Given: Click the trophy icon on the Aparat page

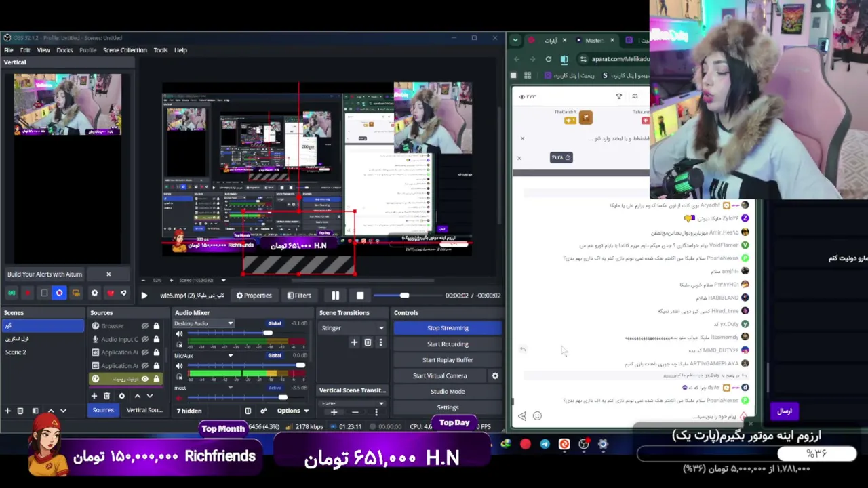Looking at the screenshot, I should pyautogui.click(x=618, y=96).
